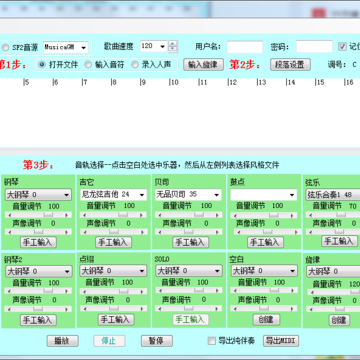The width and height of the screenshot is (360, 360).
Task: Click 手工输入 under the 贝司 track
Action: [x=190, y=243]
